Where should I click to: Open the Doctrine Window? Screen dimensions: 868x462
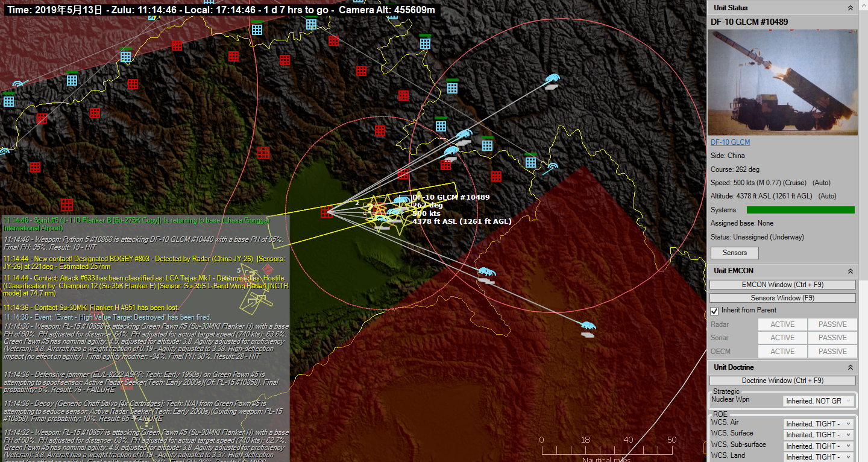click(x=782, y=381)
